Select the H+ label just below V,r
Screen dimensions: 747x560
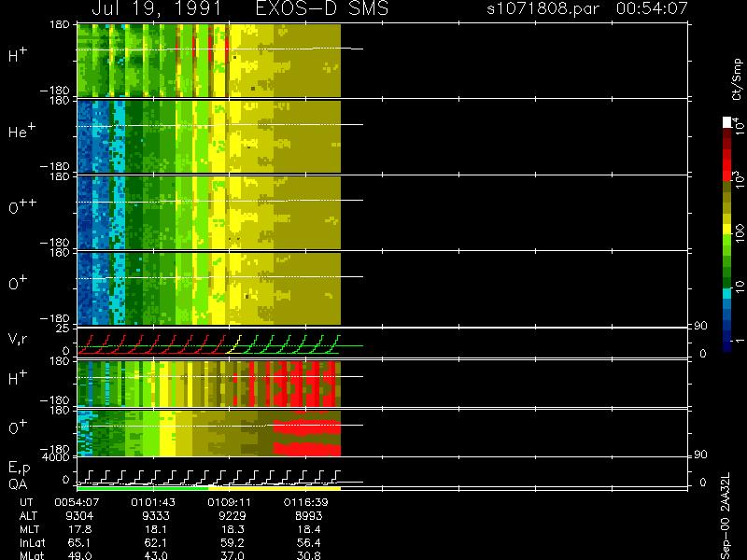(x=18, y=378)
